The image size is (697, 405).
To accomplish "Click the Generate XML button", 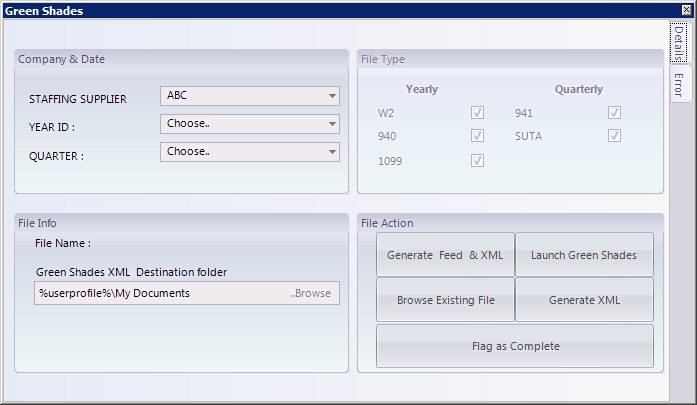I will (584, 300).
